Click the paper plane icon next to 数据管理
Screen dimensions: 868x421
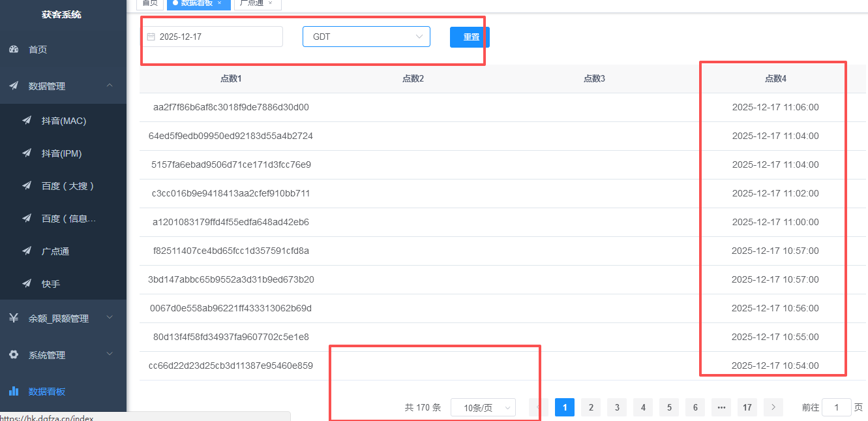coord(14,86)
